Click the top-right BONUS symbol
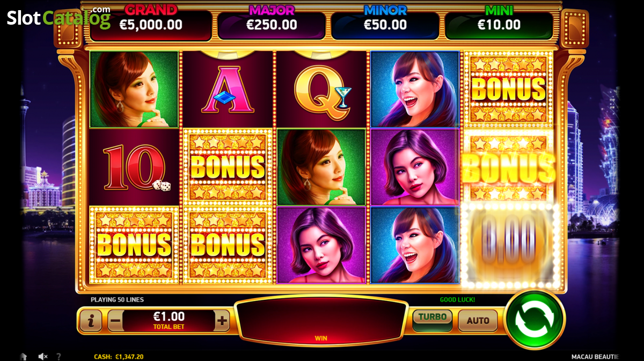The width and height of the screenshot is (644, 361). point(508,90)
